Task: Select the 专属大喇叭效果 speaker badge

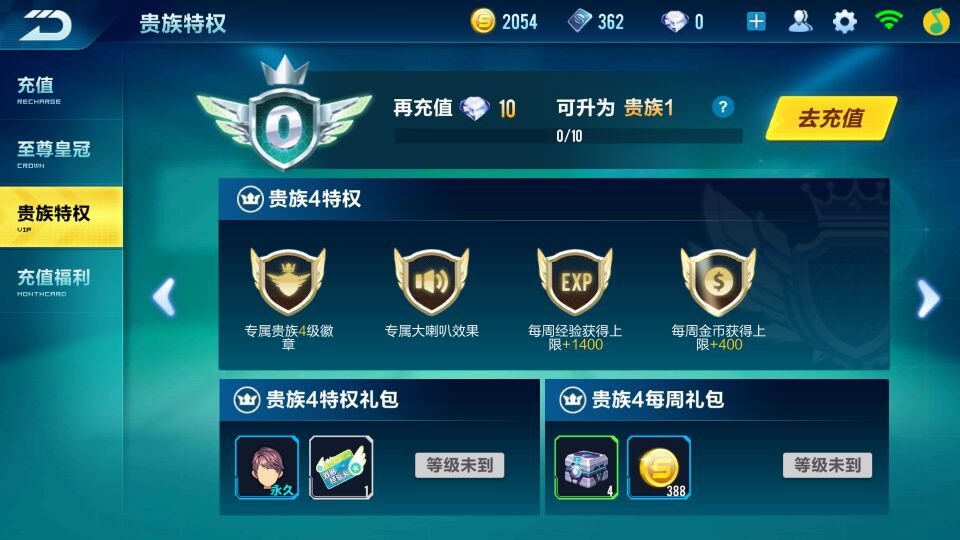Action: [432, 282]
